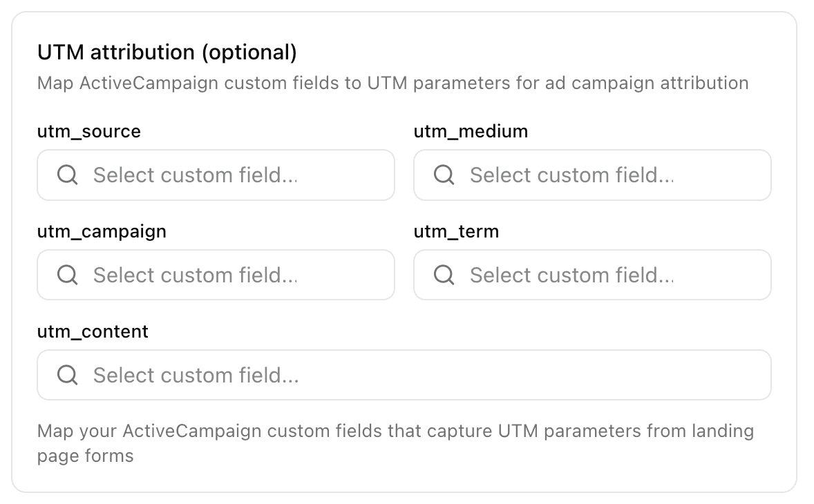
Task: Open the utm_content custom field selector
Action: [x=404, y=376]
